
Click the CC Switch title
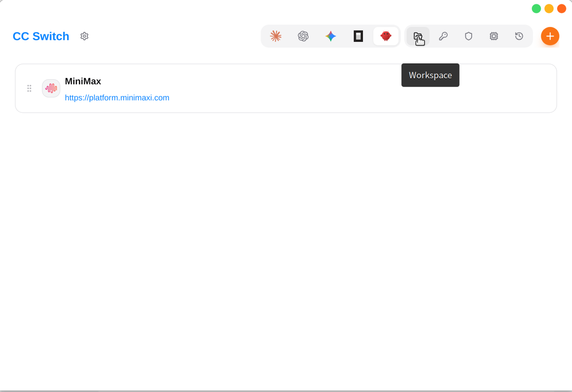[41, 36]
